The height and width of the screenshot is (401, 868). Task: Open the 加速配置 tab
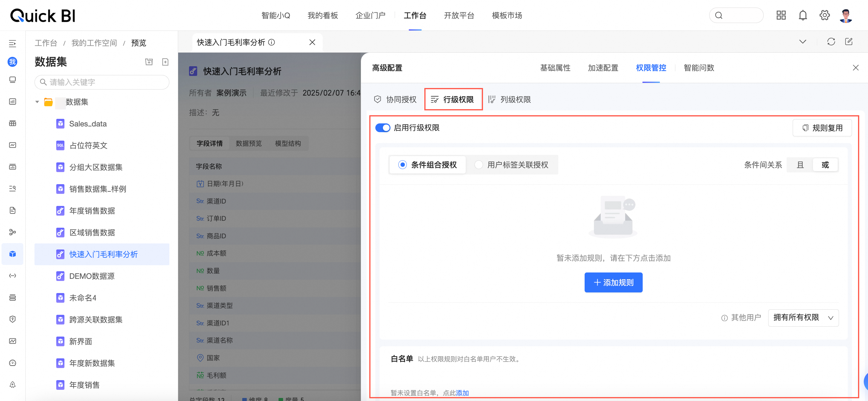pyautogui.click(x=603, y=68)
